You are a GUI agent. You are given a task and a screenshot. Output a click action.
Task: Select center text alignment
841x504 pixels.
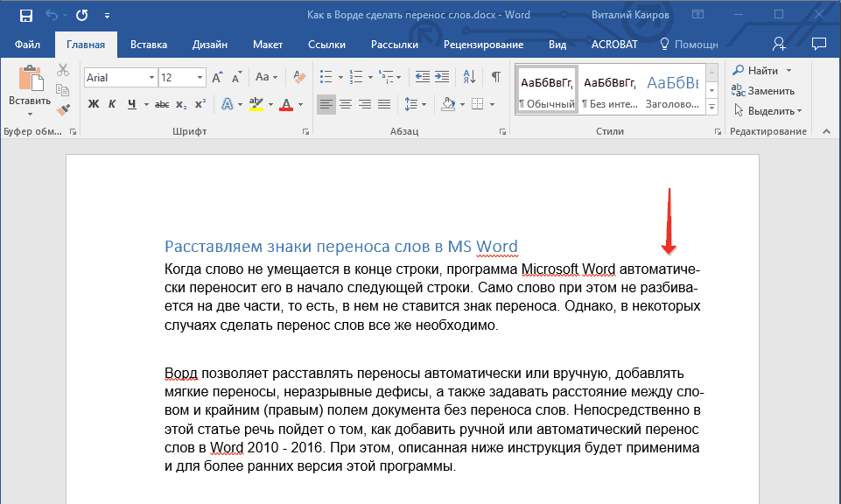(x=346, y=104)
